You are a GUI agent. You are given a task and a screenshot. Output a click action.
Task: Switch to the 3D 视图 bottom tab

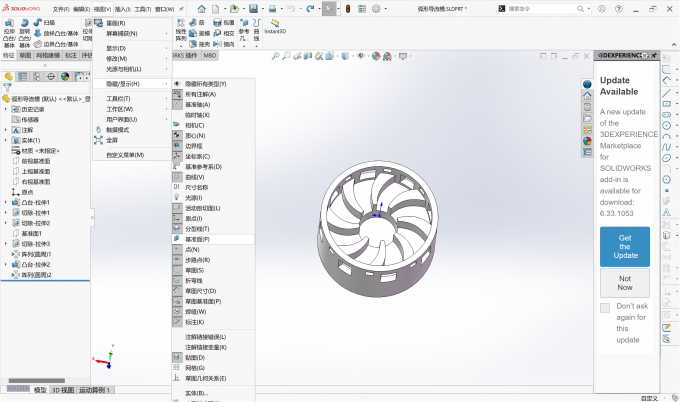point(63,390)
